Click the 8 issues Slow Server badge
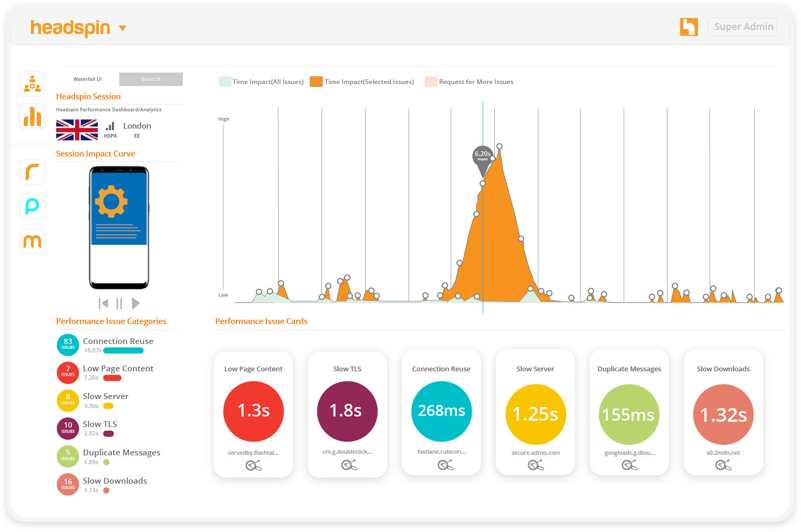 click(68, 400)
